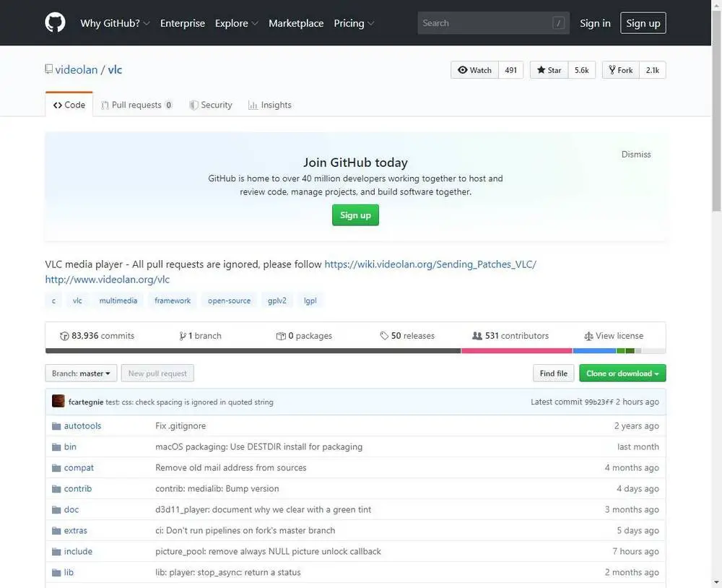Switch to the Pull requests tab
722x588 pixels.
136,105
